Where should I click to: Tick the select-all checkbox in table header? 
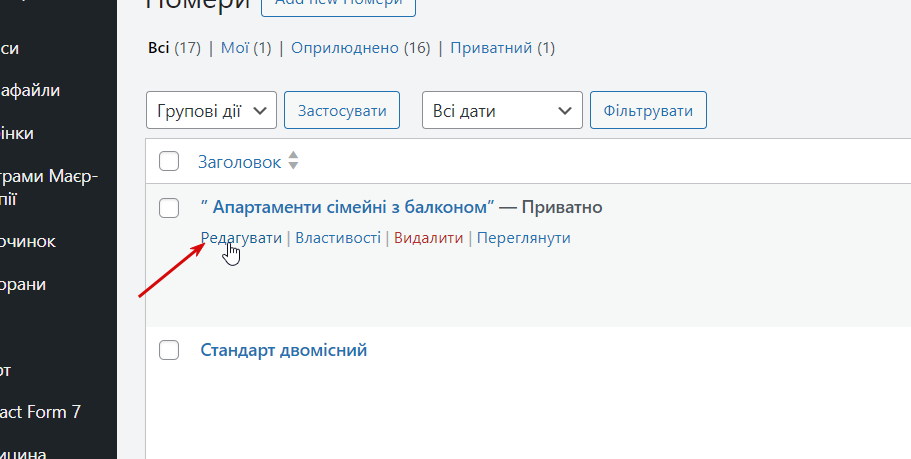(x=169, y=161)
